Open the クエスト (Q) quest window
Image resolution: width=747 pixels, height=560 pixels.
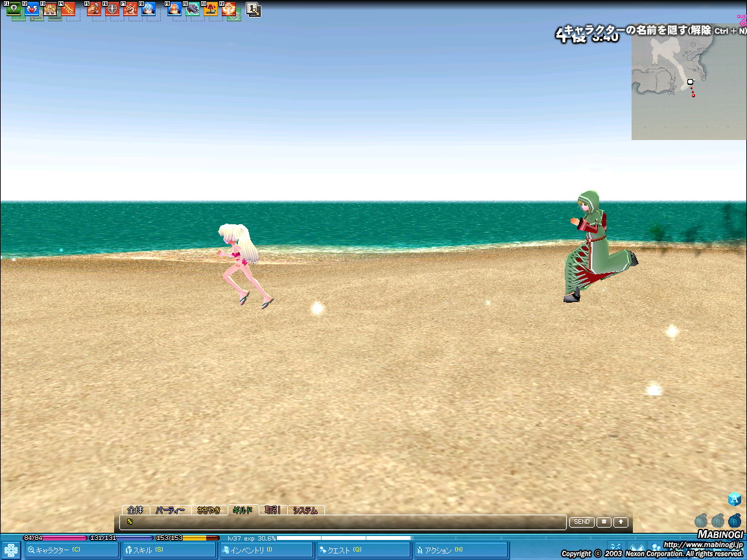pyautogui.click(x=364, y=550)
